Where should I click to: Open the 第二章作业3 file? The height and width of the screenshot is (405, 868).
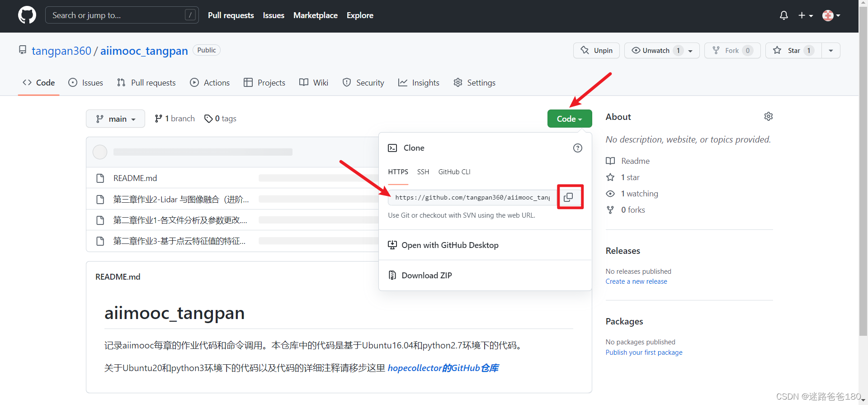(x=179, y=241)
